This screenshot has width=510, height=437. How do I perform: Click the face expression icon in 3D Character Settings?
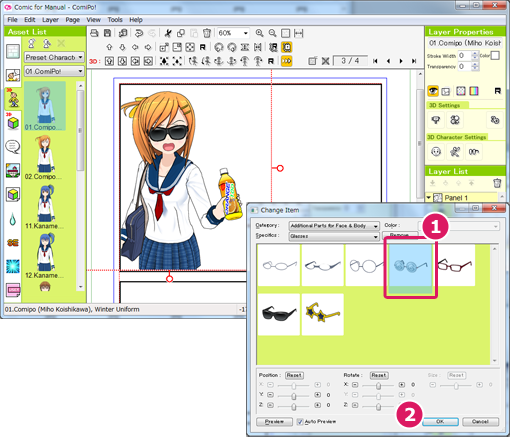coord(436,152)
